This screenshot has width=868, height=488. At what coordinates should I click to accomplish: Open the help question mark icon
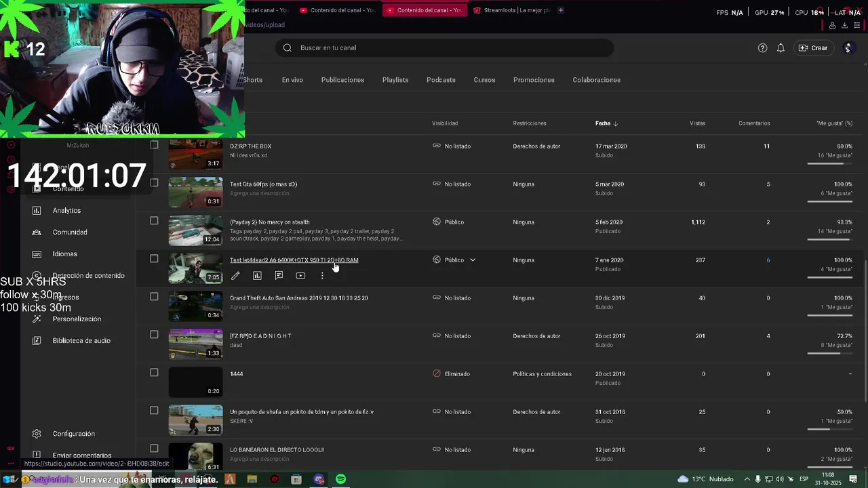coord(762,48)
